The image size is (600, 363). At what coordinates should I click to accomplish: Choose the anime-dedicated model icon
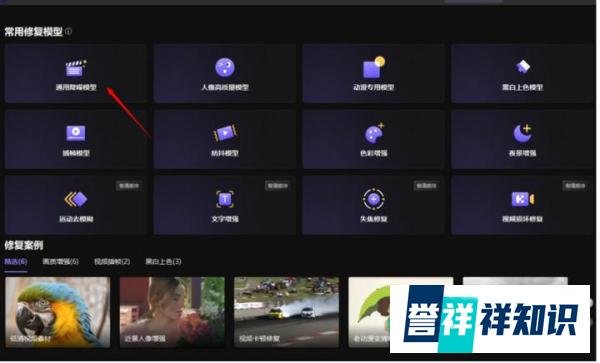(373, 67)
